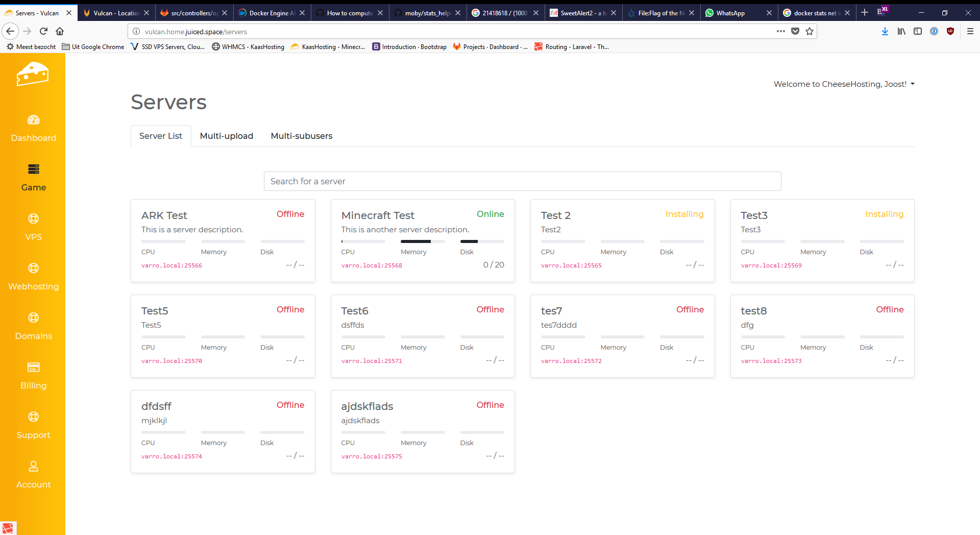Click the Search for a server field

point(522,181)
